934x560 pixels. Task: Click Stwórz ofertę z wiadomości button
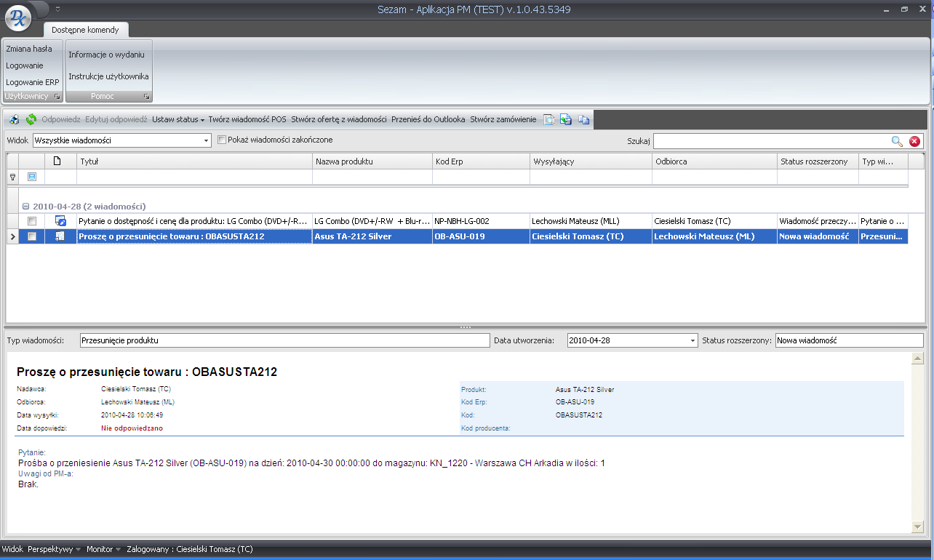point(339,119)
